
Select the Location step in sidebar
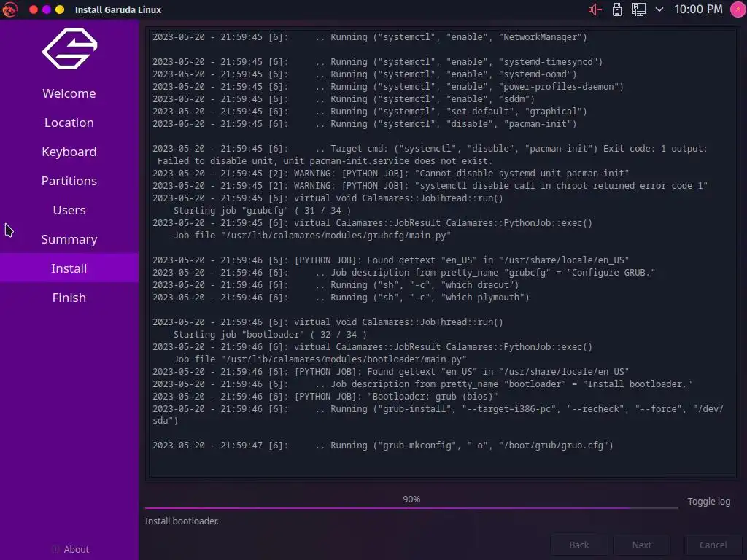(x=69, y=122)
